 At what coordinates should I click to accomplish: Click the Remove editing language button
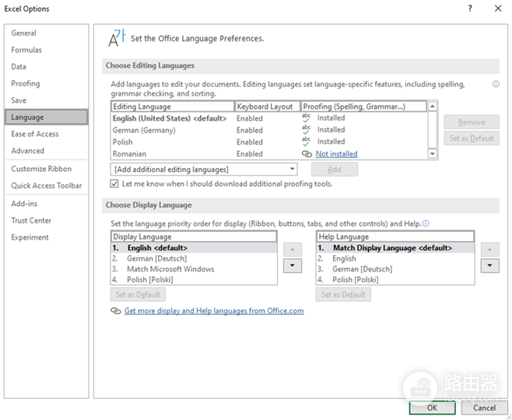point(472,122)
